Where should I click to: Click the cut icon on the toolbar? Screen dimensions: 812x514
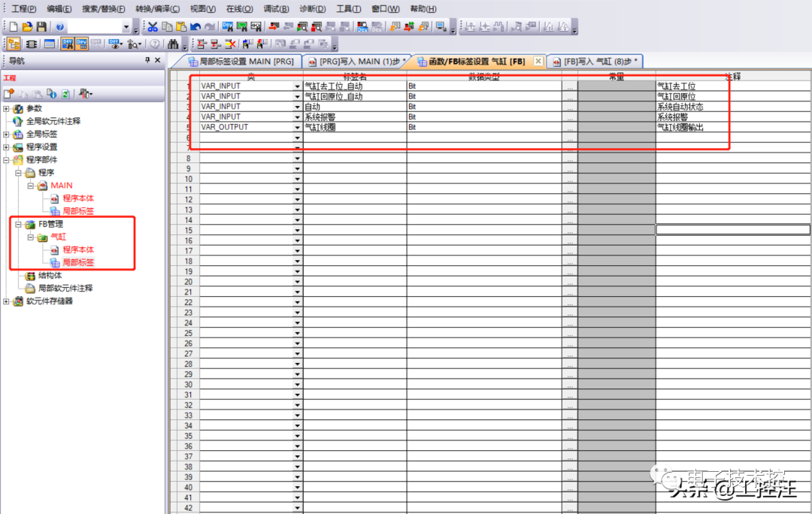152,27
